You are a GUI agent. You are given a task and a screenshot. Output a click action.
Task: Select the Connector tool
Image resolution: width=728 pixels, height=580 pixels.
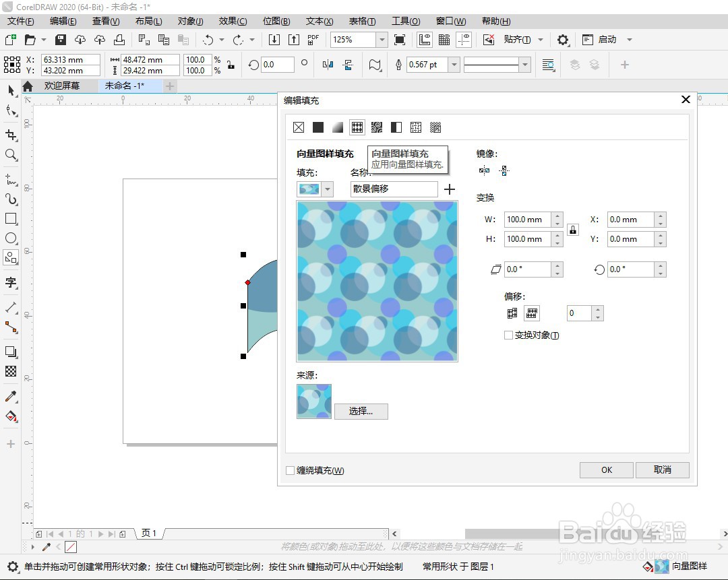click(x=11, y=327)
